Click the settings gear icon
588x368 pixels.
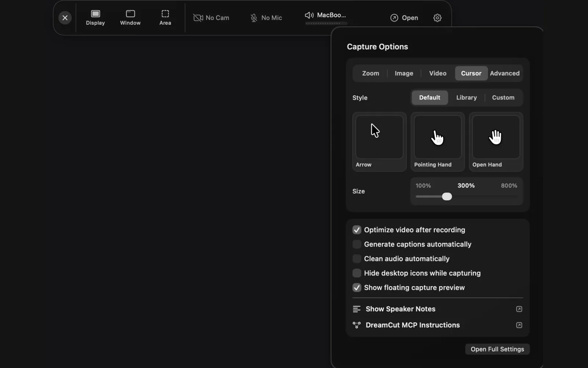point(437,18)
